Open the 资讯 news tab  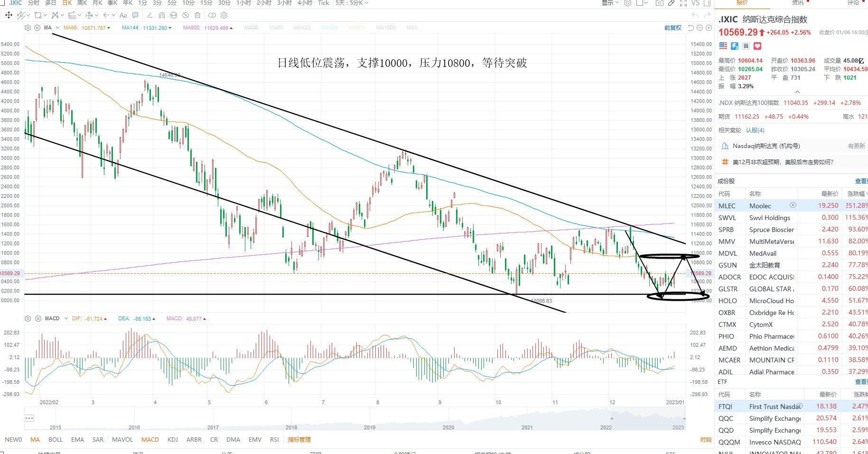pyautogui.click(x=798, y=2)
